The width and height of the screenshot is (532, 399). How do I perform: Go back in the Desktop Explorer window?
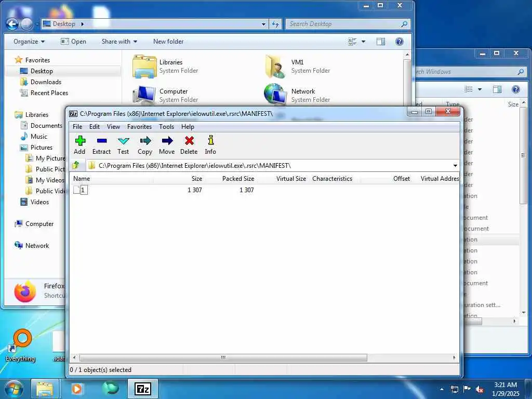click(x=12, y=24)
